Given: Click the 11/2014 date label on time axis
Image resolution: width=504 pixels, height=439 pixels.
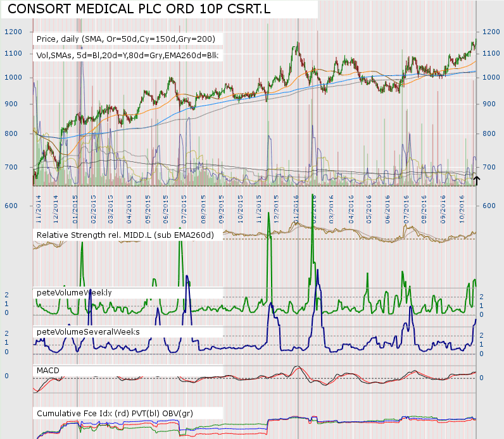Looking at the screenshot, I should click(x=38, y=209).
